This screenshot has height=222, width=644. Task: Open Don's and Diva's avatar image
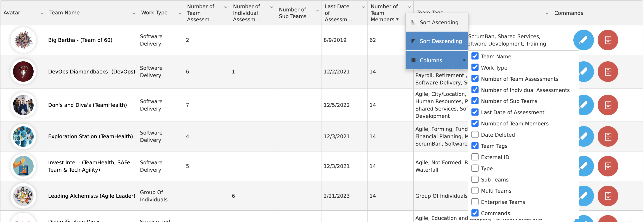pyautogui.click(x=23, y=105)
